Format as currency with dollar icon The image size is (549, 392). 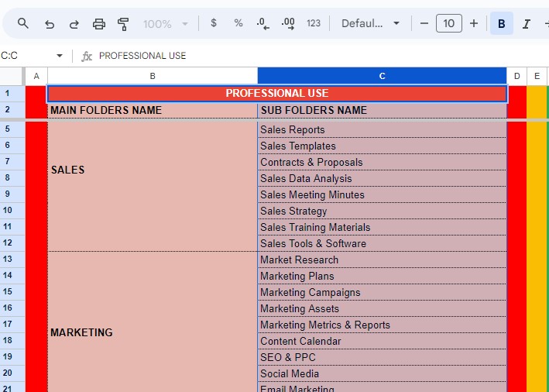pos(214,23)
